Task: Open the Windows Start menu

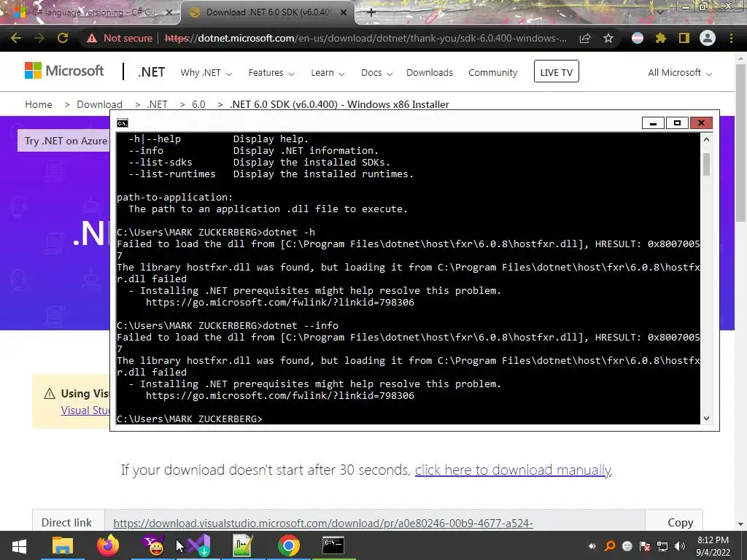Action: [19, 545]
